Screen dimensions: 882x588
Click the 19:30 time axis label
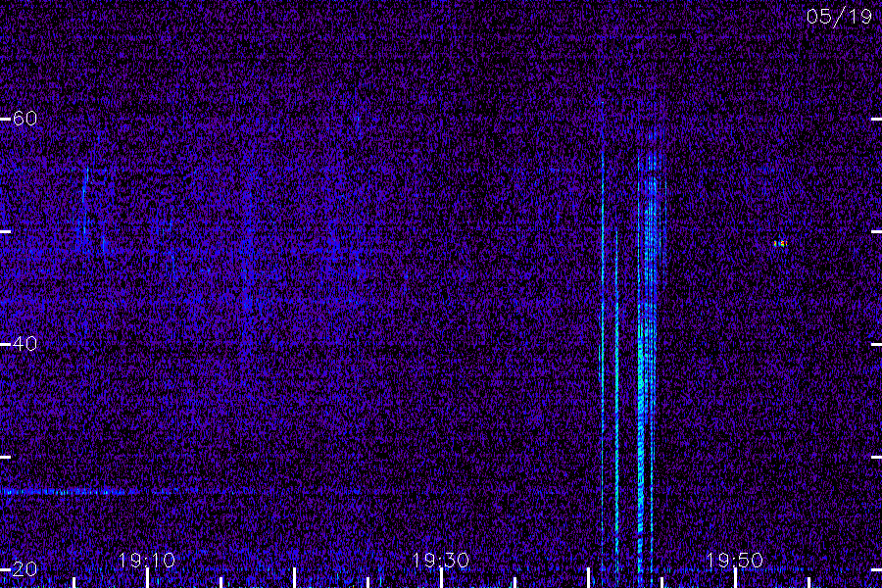click(x=440, y=560)
